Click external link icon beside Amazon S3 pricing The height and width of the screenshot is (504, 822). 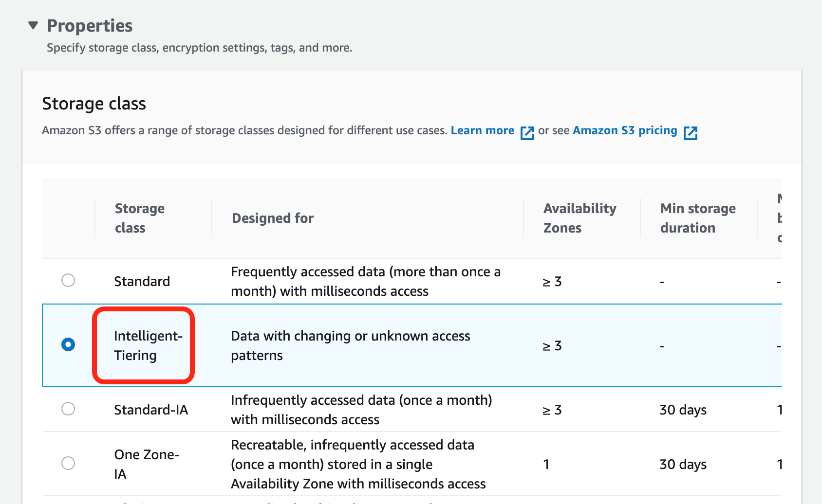click(690, 132)
